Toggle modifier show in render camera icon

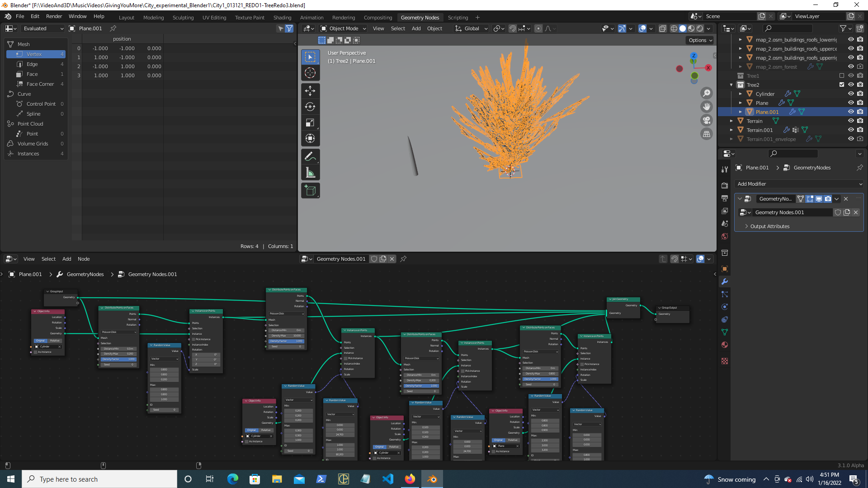tap(828, 199)
